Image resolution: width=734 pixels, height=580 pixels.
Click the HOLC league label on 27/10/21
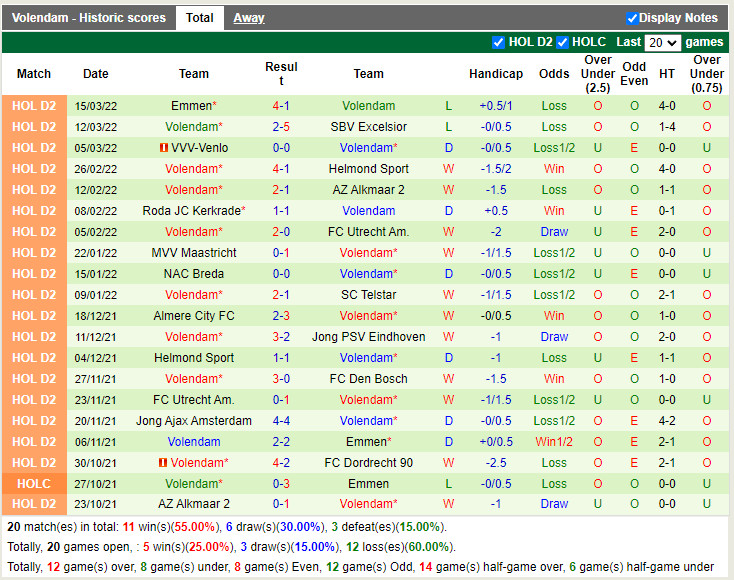tap(34, 484)
